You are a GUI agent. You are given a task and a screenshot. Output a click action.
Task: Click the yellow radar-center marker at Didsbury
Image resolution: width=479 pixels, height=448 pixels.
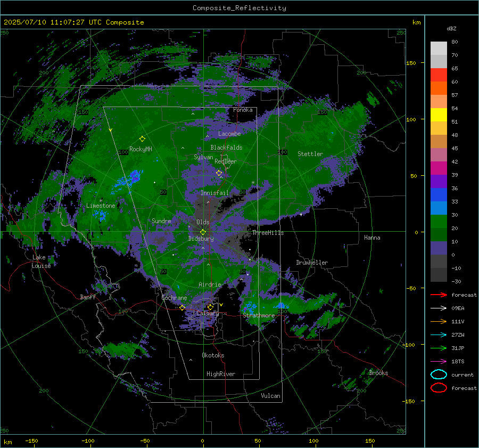(203, 232)
